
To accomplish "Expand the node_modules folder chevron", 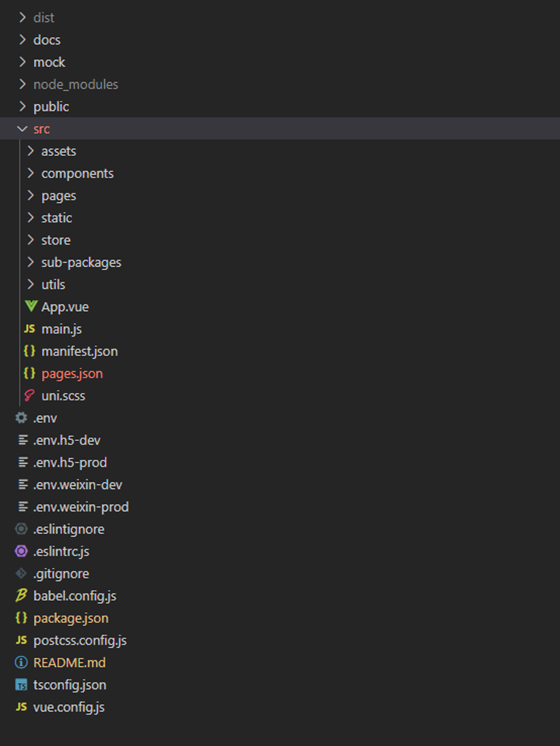I will point(23,84).
